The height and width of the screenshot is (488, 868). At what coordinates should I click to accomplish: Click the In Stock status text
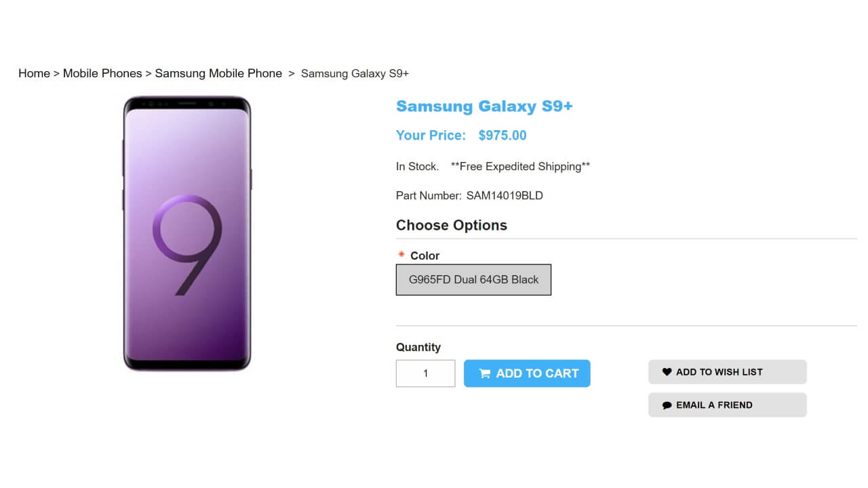pyautogui.click(x=417, y=167)
